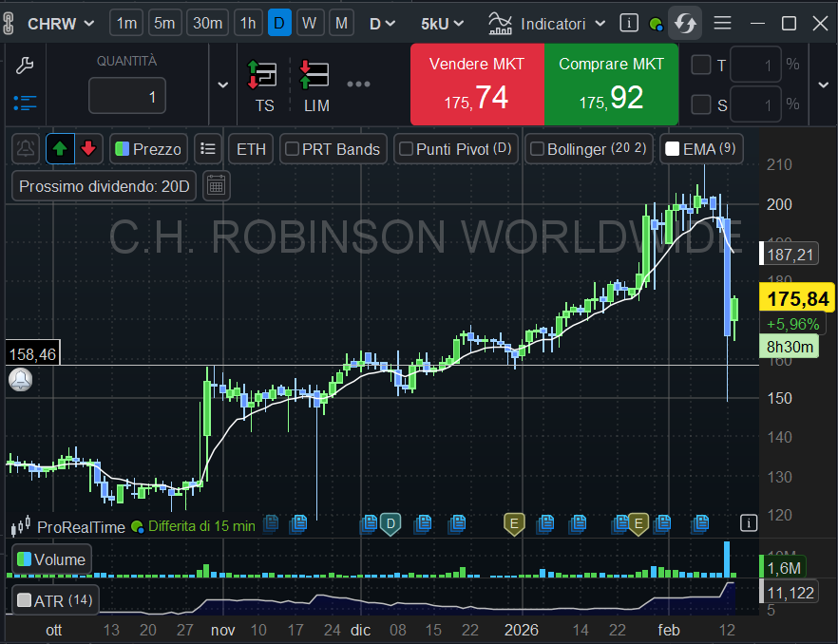Click the TS trailing stop order icon
Screen dimensions: 838x644
click(x=263, y=85)
